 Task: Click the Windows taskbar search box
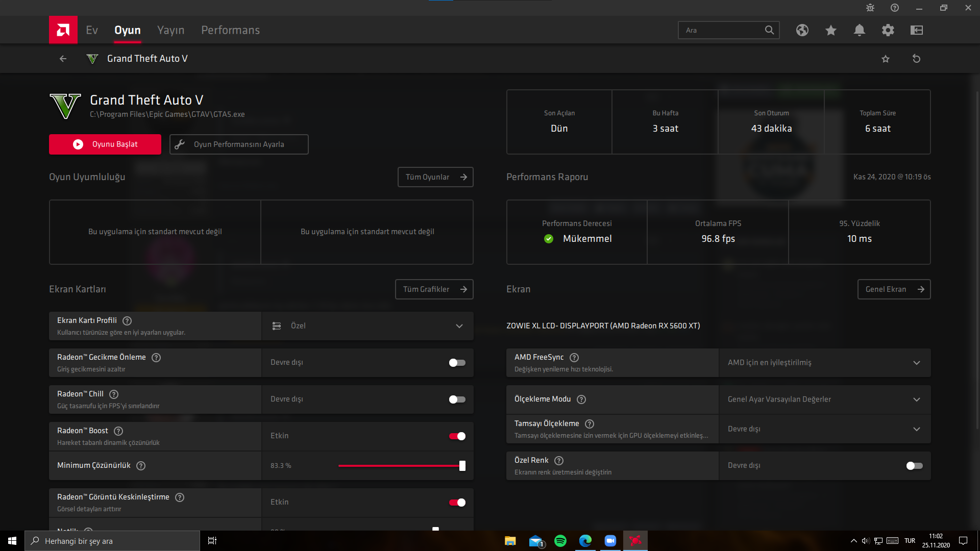[x=112, y=541]
